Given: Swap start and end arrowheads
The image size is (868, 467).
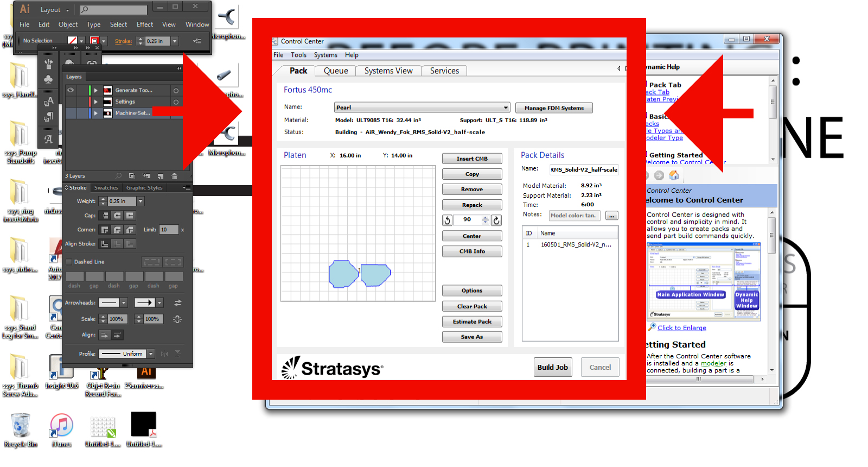Looking at the screenshot, I should coord(177,303).
